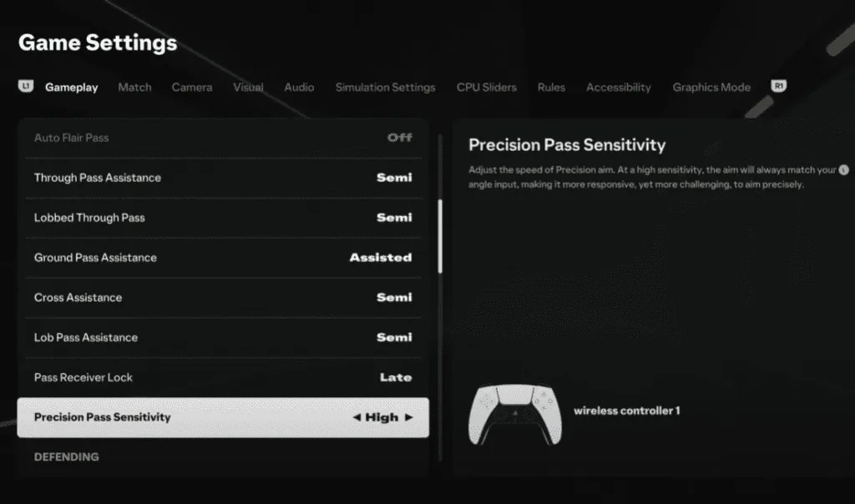Open the Camera tab

pos(192,88)
